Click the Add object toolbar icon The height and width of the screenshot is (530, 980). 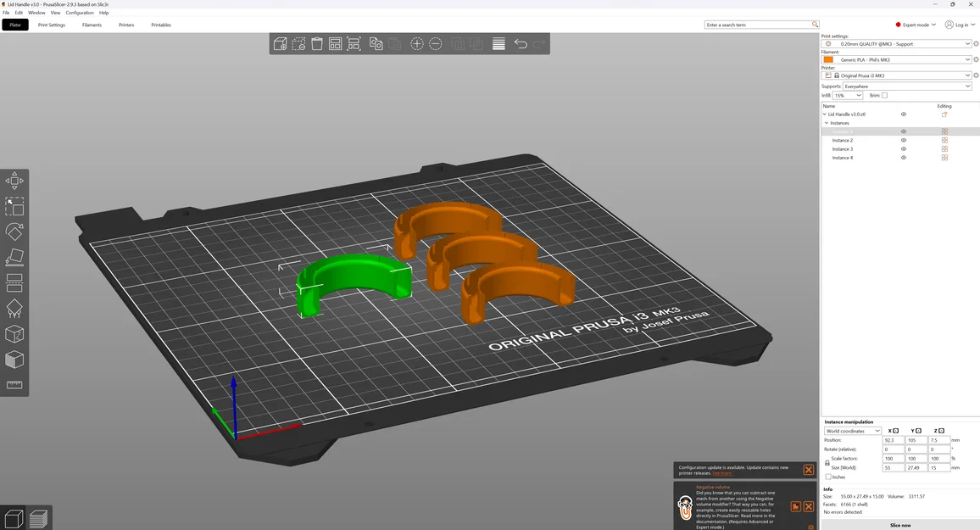click(x=280, y=44)
